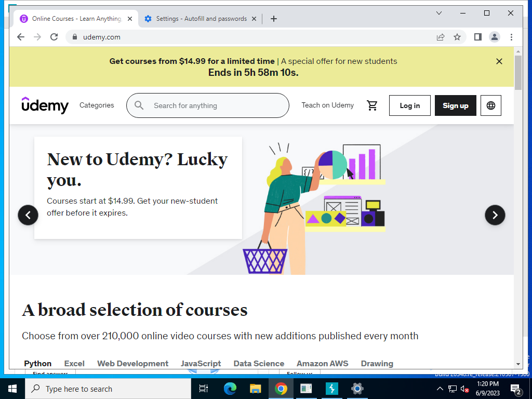Click the news app icon in the taskbar
Viewport: 532px width, 399px height.
(306, 389)
